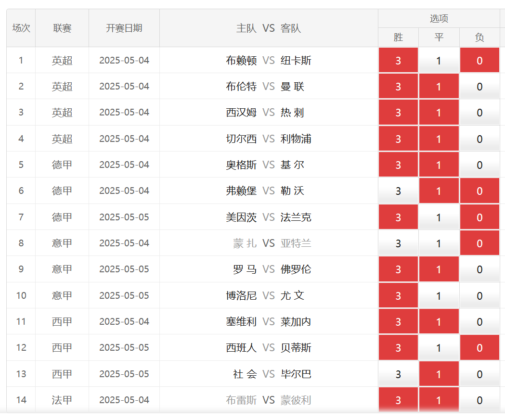Click the 联赛 column header
Viewport: 505px width, 420px height.
coord(62,28)
